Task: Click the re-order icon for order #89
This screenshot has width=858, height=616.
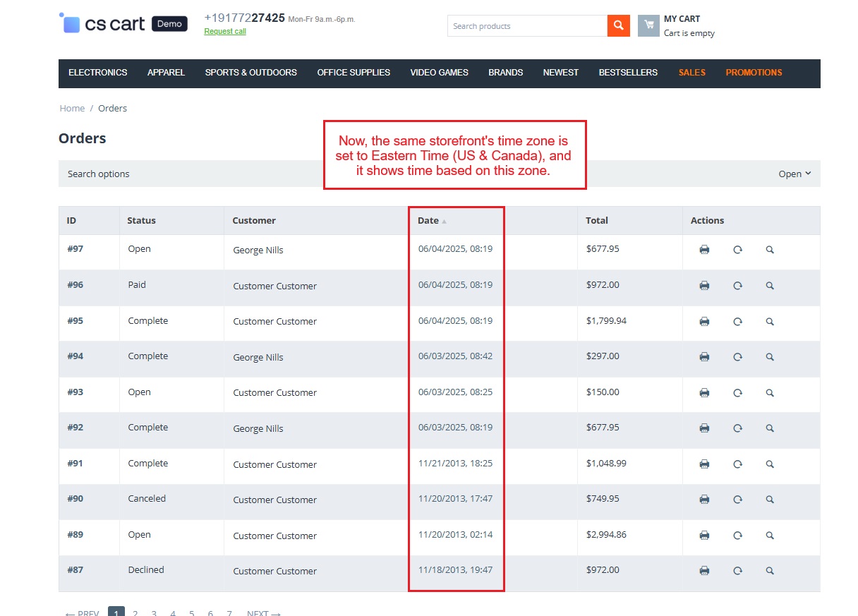Action: pyautogui.click(x=737, y=536)
